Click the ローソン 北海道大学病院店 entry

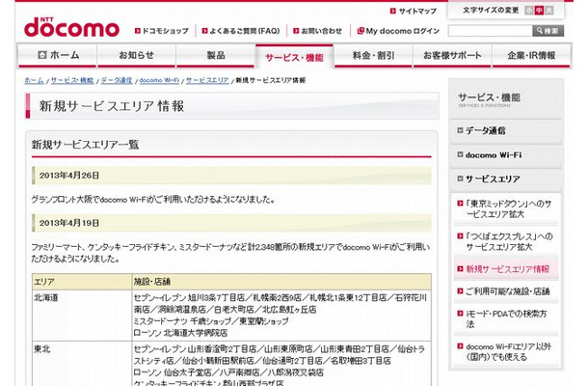pos(180,333)
